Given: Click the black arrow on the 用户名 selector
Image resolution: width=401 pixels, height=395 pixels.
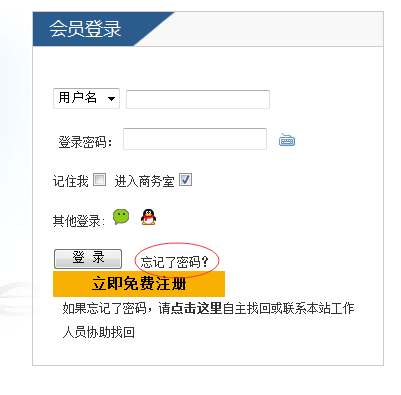Looking at the screenshot, I should [111, 99].
